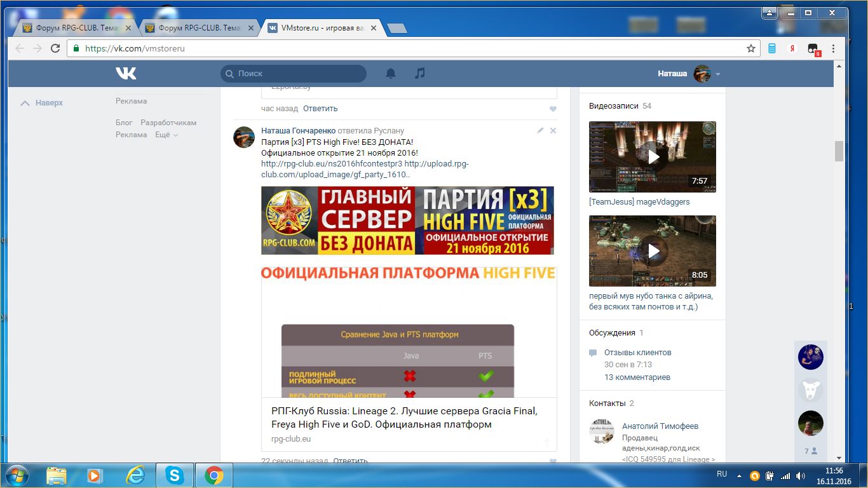Open the rpg-club.eu/ns2016hfcontestpr3 link
The image size is (868, 488).
tap(332, 164)
